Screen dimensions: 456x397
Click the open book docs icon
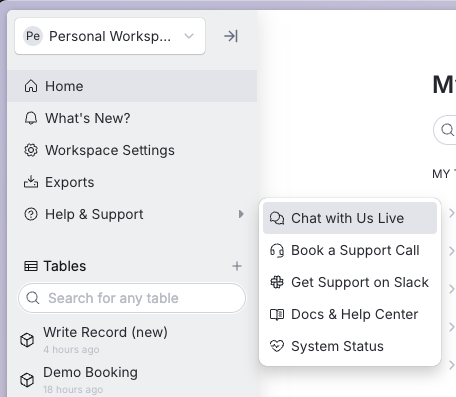(x=277, y=314)
